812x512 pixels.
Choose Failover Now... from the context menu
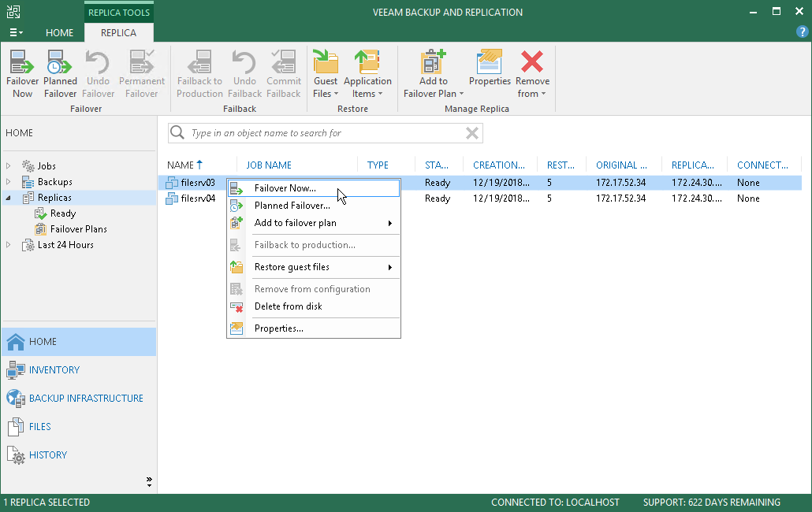[314, 188]
